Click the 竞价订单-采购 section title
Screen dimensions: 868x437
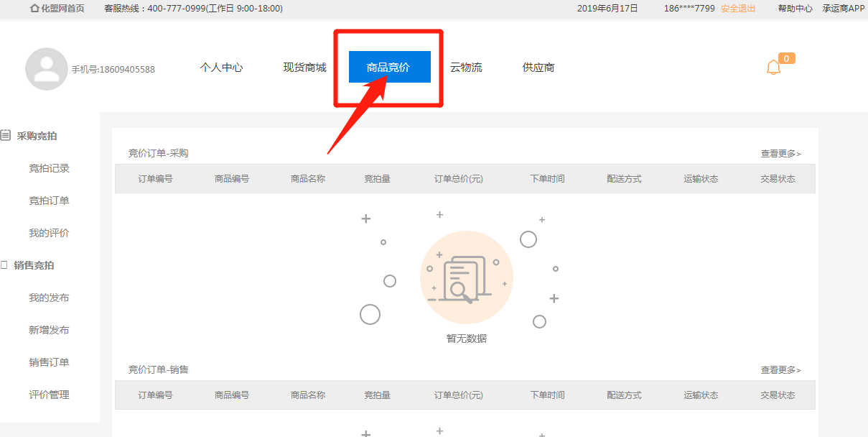pos(159,153)
